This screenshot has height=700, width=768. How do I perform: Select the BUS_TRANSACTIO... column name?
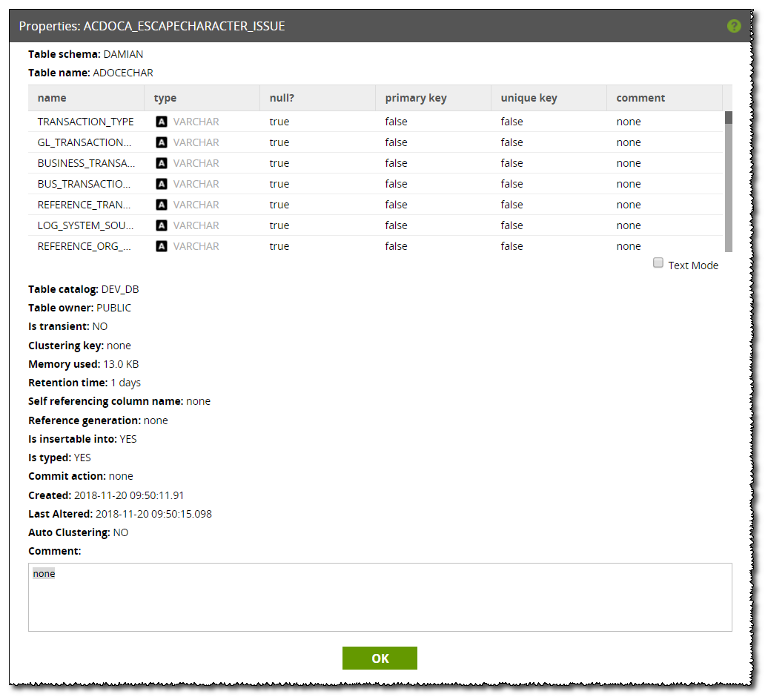point(84,184)
